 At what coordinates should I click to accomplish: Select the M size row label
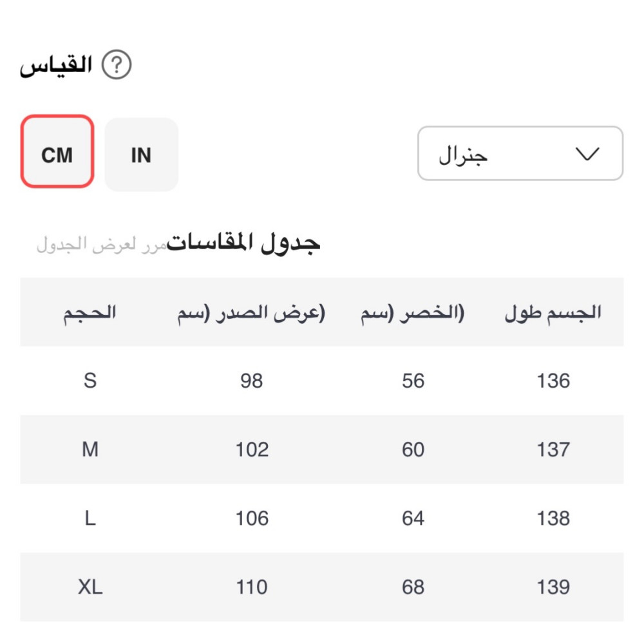point(90,450)
